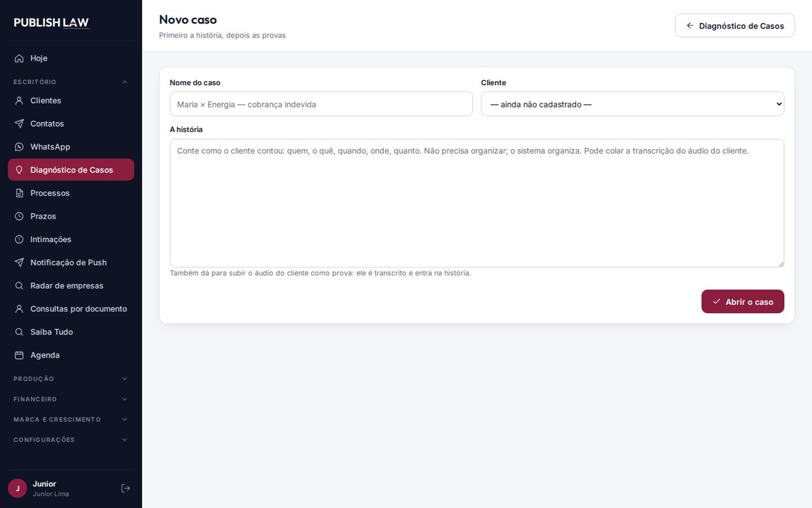The width and height of the screenshot is (812, 508).
Task: Expand the Configurações sidebar section
Action: [x=71, y=440]
